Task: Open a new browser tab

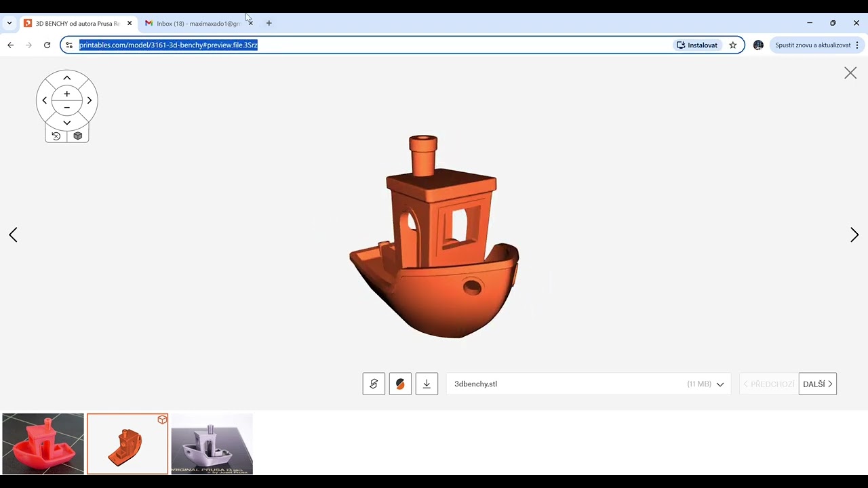Action: coord(269,23)
